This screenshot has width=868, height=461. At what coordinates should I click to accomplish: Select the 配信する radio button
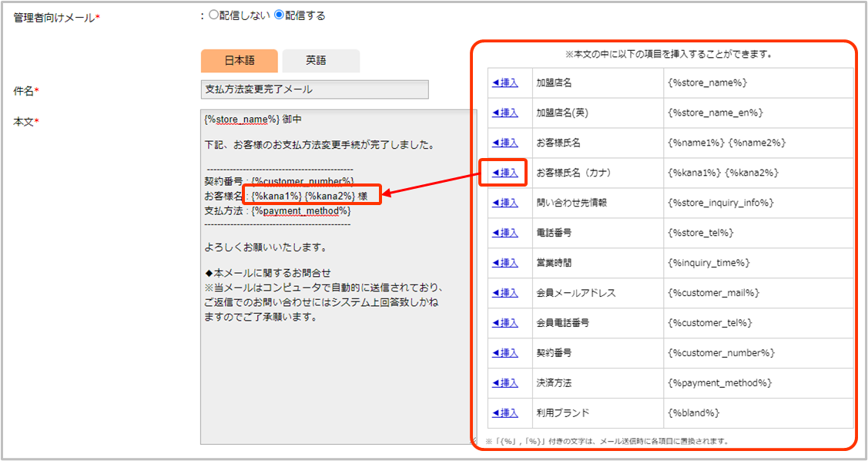[280, 15]
